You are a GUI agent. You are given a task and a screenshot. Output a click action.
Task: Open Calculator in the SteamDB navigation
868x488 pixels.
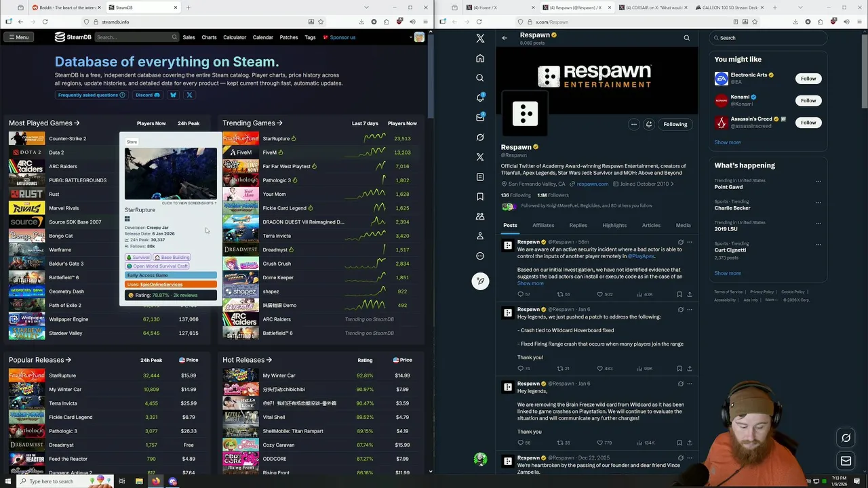click(x=235, y=37)
